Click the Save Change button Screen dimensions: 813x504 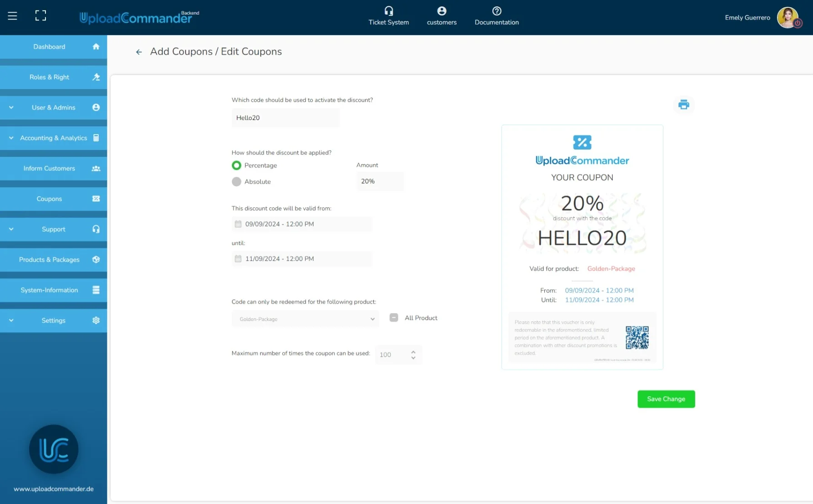pyautogui.click(x=666, y=399)
